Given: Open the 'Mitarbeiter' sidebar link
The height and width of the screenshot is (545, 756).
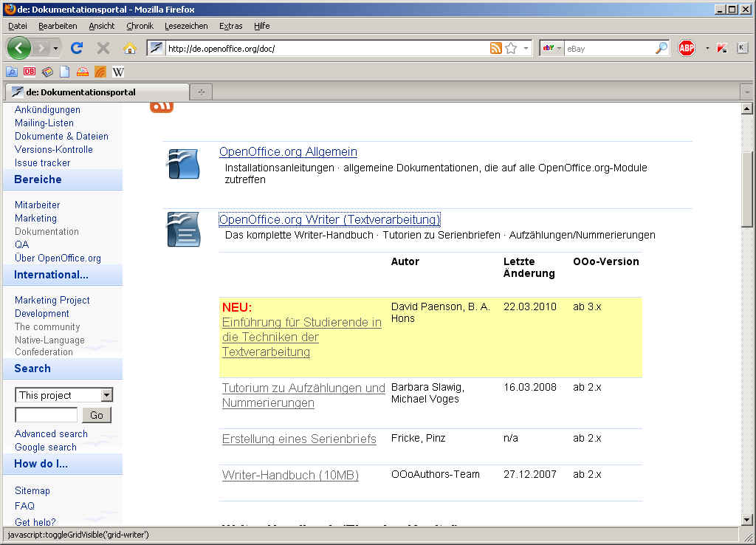Looking at the screenshot, I should 37,205.
